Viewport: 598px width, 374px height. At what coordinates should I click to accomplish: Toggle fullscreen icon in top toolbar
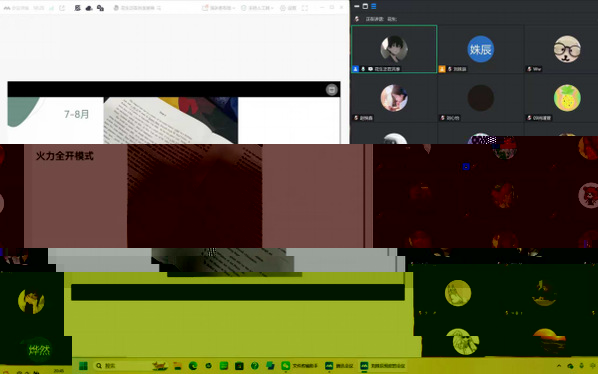point(305,8)
